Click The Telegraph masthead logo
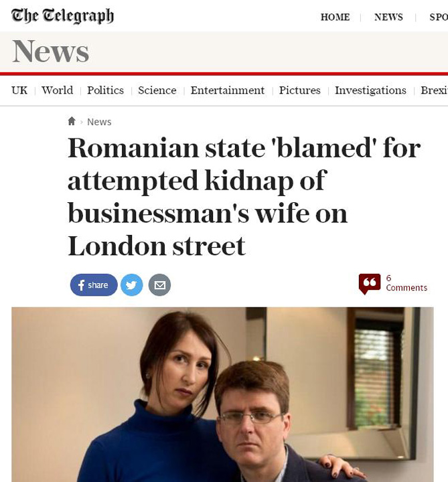 tap(62, 15)
